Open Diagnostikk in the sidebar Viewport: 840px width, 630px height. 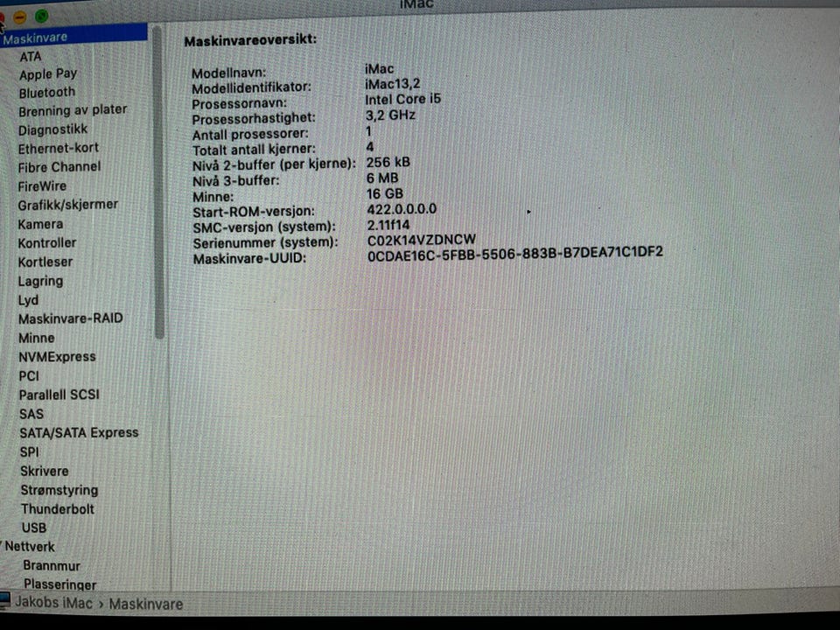pos(52,129)
